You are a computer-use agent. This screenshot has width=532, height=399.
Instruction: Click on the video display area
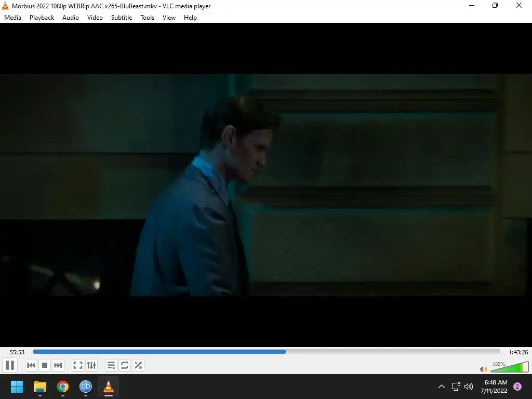pos(266,185)
